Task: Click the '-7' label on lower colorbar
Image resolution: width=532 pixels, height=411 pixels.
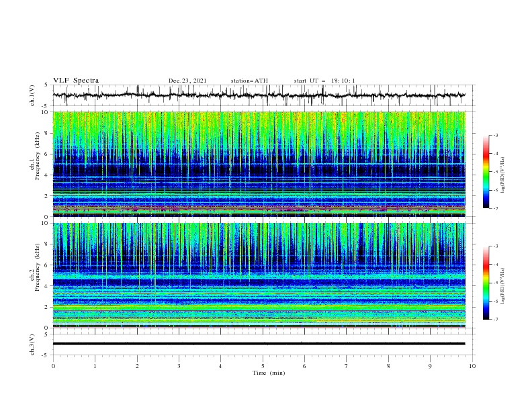Action: click(496, 319)
